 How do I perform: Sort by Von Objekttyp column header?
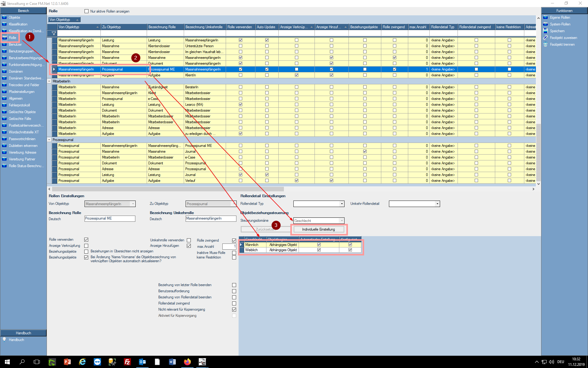[x=79, y=27]
